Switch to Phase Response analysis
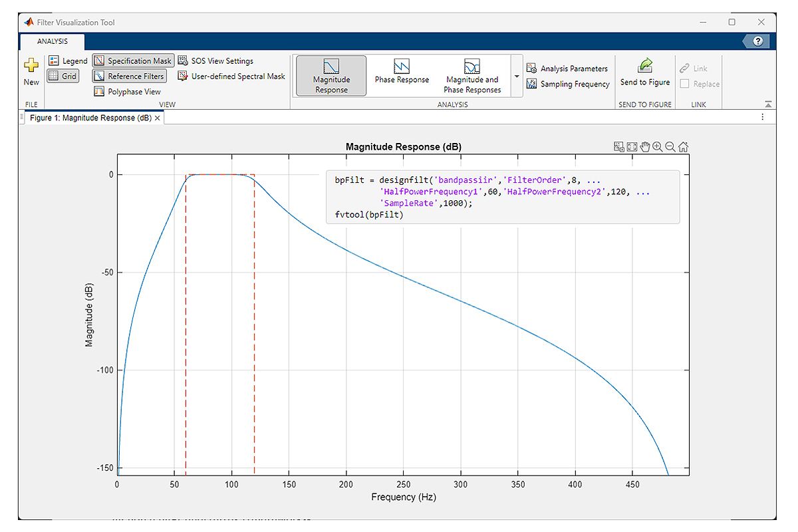Screen dimensions: 798x532 click(x=402, y=73)
